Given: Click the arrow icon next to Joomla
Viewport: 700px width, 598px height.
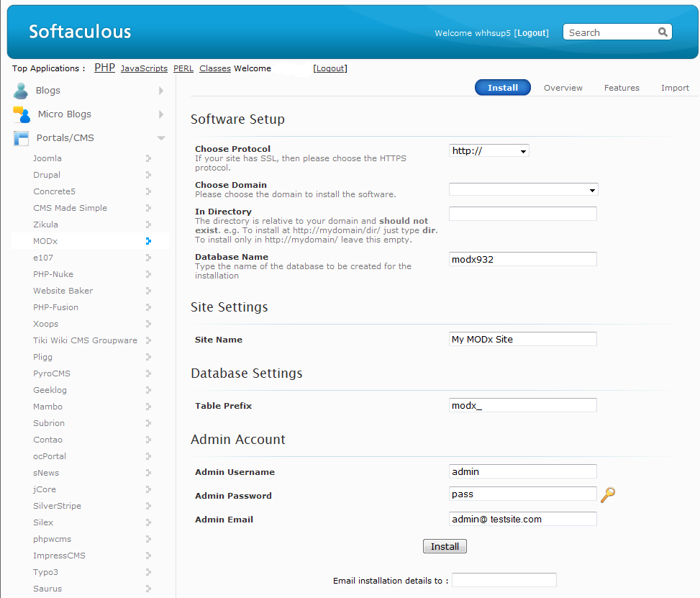Looking at the screenshot, I should (x=148, y=158).
